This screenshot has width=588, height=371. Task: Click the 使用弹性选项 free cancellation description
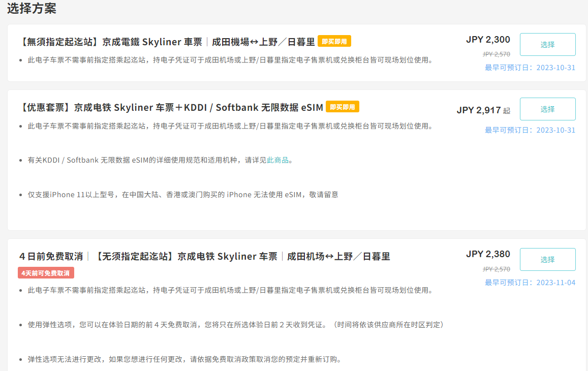(236, 325)
